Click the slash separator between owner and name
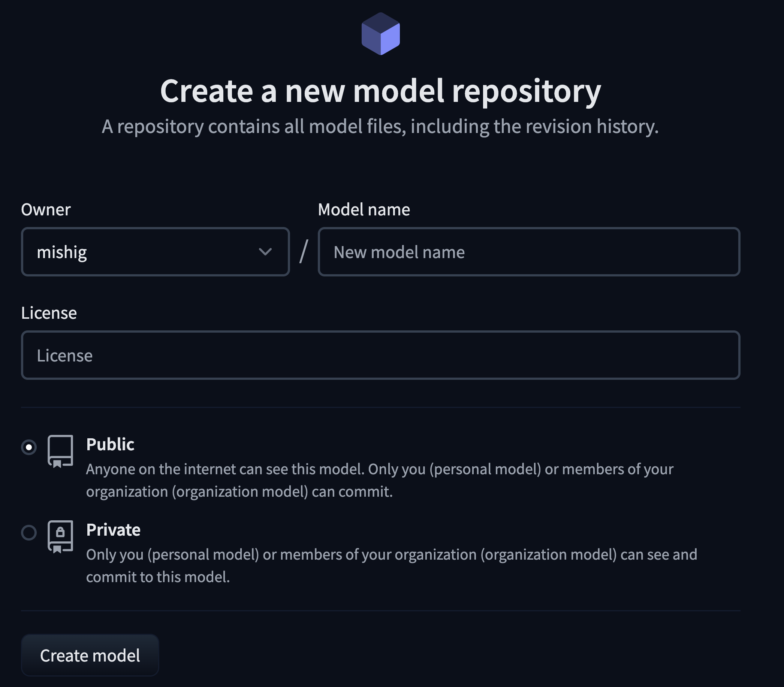The height and width of the screenshot is (687, 784). [304, 252]
